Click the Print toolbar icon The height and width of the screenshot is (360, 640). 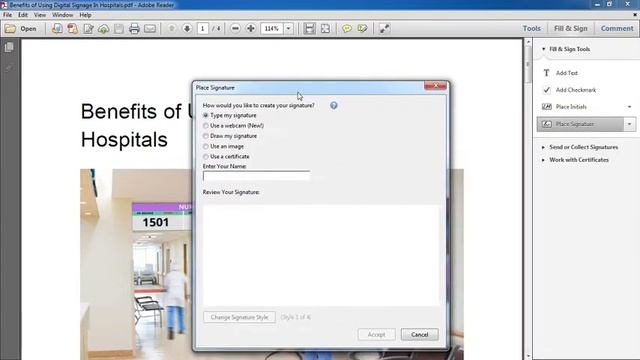coord(134,29)
